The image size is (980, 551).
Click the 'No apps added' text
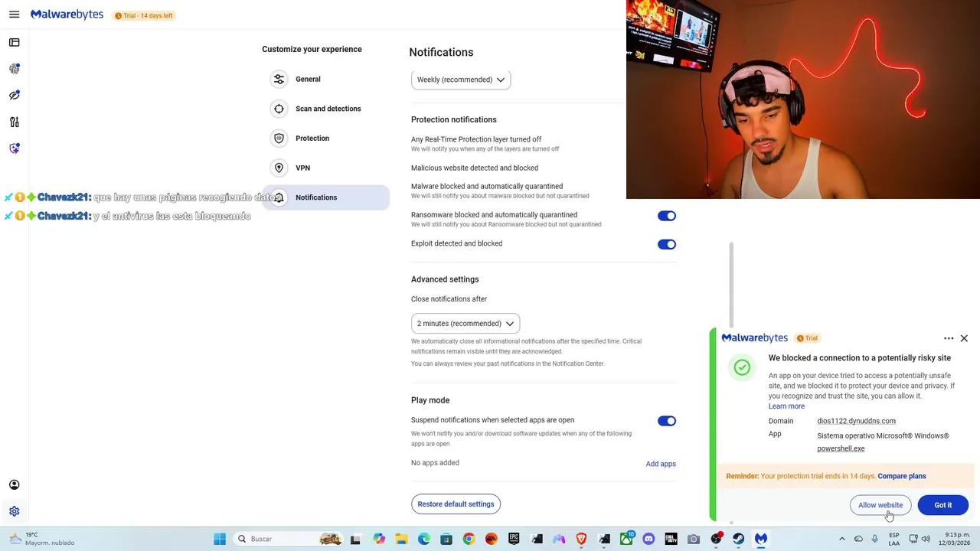pos(435,463)
